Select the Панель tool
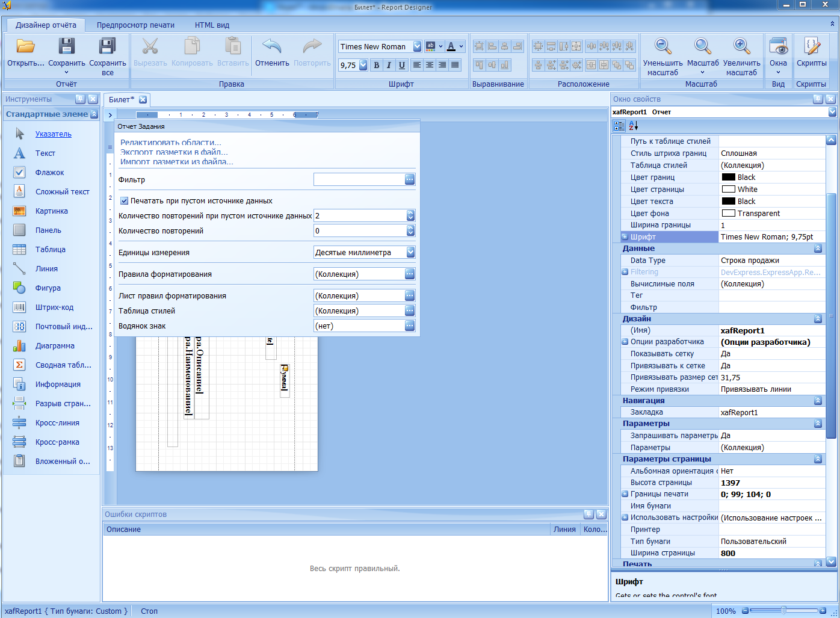840x618 pixels. tap(48, 230)
